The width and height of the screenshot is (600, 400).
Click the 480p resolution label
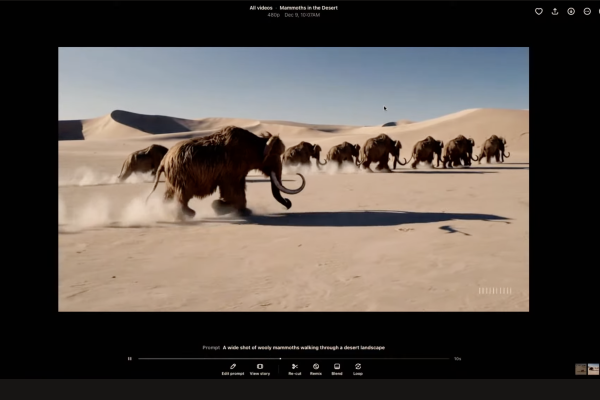[273, 15]
